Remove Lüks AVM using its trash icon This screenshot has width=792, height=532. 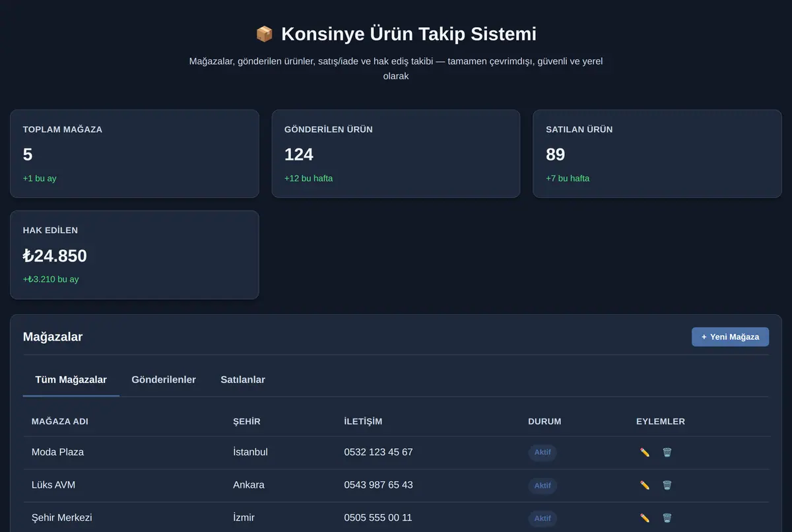[x=667, y=485]
